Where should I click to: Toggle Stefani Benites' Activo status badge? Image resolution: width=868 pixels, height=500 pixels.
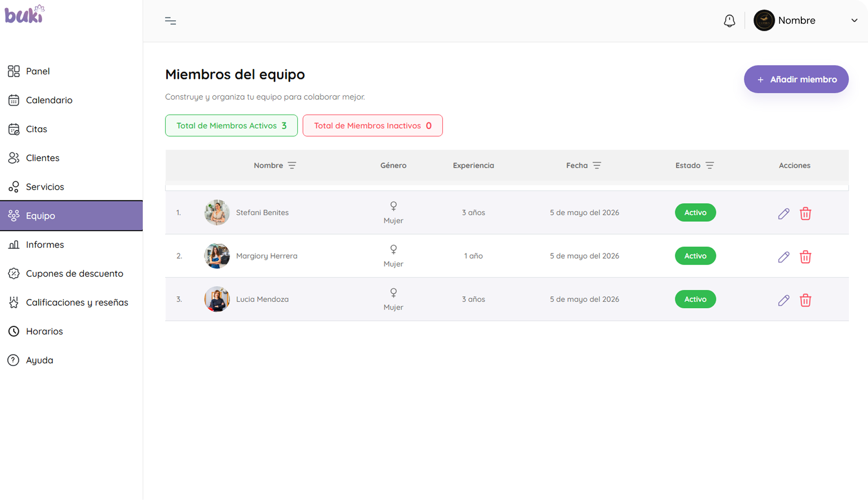click(695, 212)
